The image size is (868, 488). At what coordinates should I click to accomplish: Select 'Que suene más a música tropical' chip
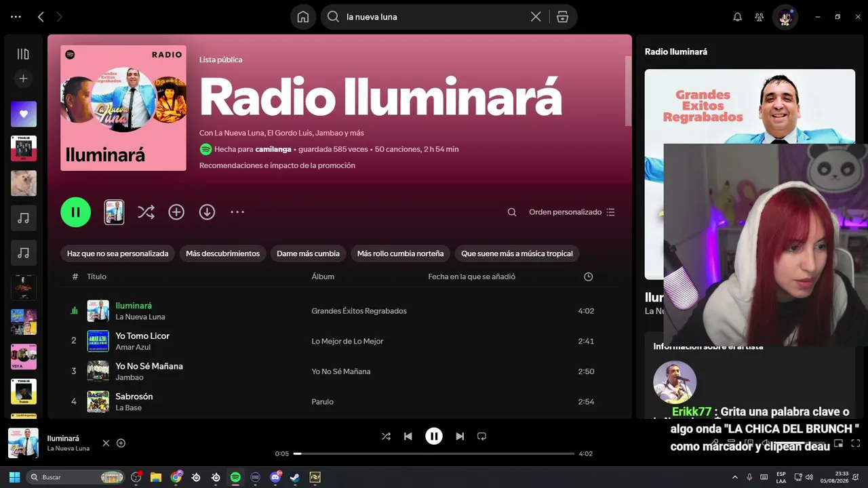[x=517, y=253]
